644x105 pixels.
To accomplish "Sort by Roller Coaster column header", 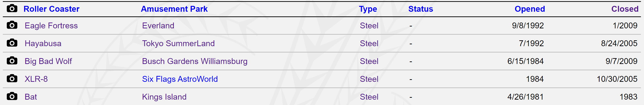I will tap(51, 9).
